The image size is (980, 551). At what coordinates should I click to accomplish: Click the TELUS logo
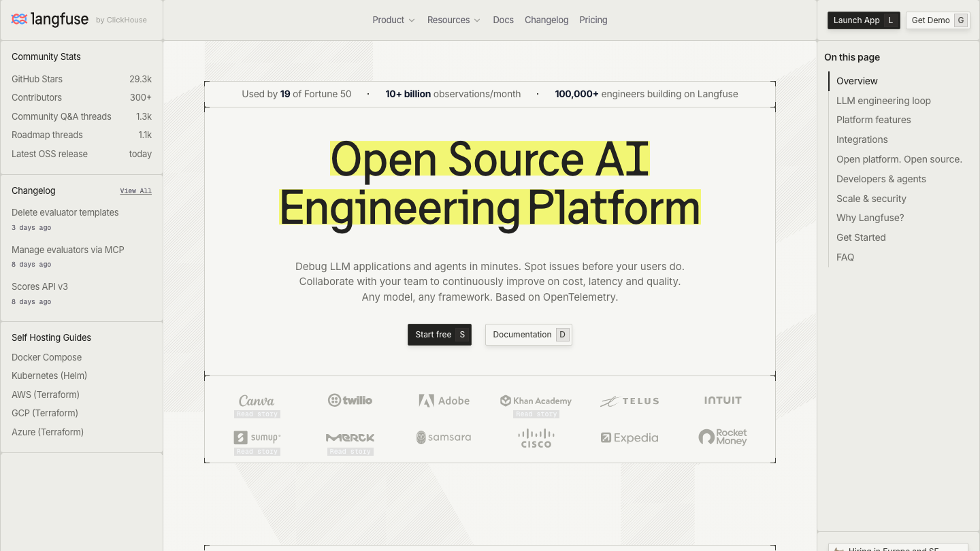point(630,401)
